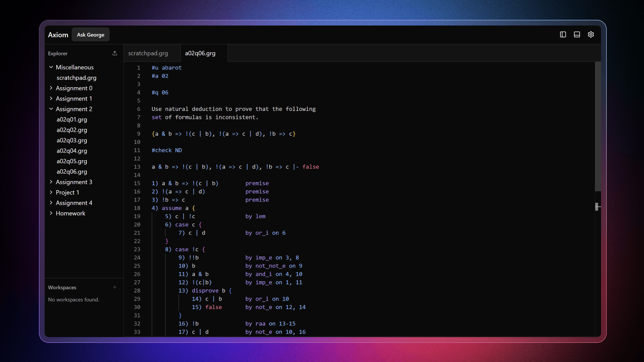
Task: Click the Axiom title
Action: pyautogui.click(x=58, y=35)
